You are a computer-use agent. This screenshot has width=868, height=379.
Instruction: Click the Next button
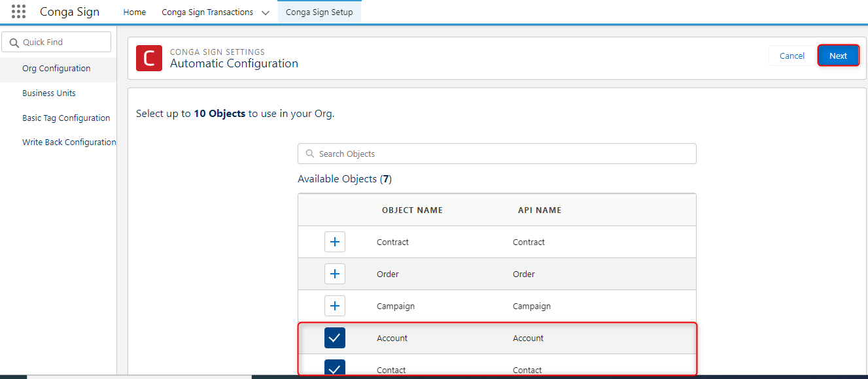(838, 56)
